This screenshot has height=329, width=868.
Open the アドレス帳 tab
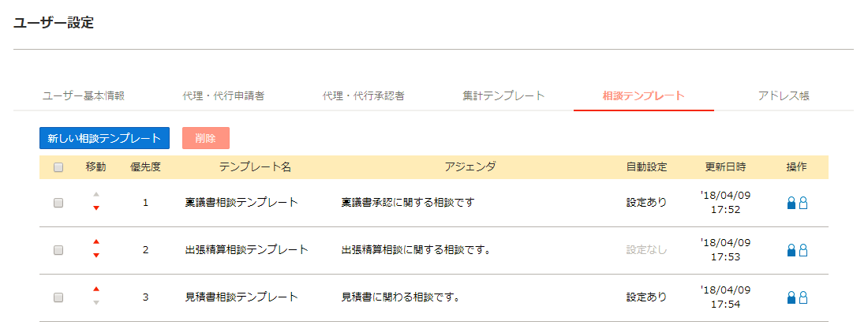click(784, 95)
